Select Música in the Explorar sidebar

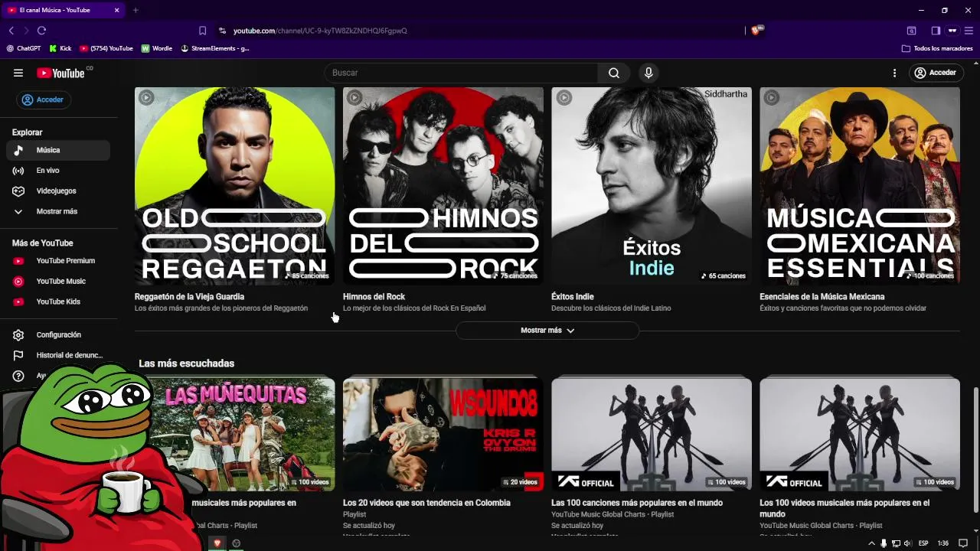click(x=47, y=150)
